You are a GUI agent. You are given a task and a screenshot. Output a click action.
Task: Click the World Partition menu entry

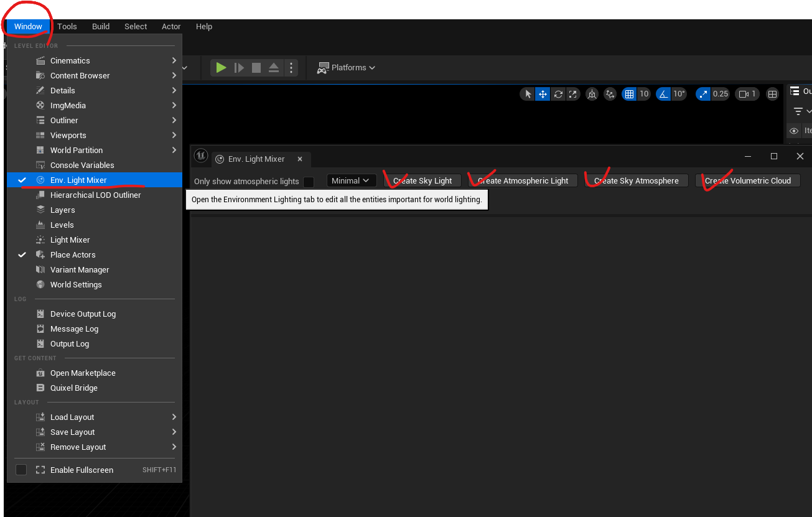point(95,150)
